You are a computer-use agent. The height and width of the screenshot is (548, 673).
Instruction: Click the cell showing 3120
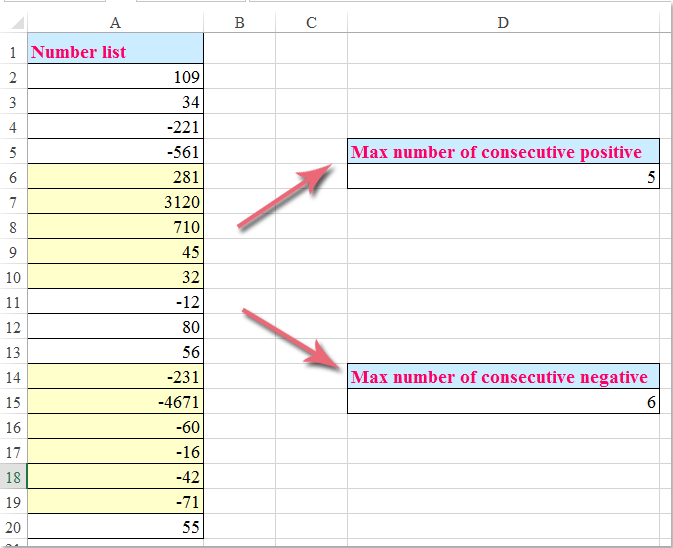pos(116,202)
